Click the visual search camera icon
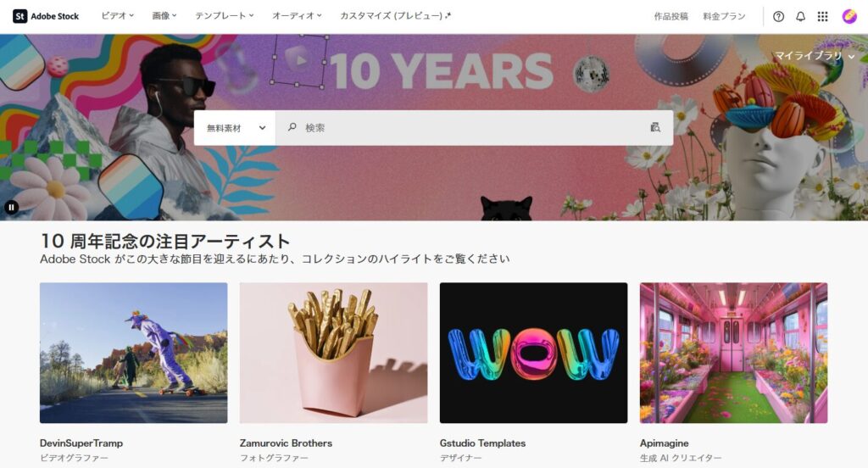The height and width of the screenshot is (468, 868). tap(655, 127)
